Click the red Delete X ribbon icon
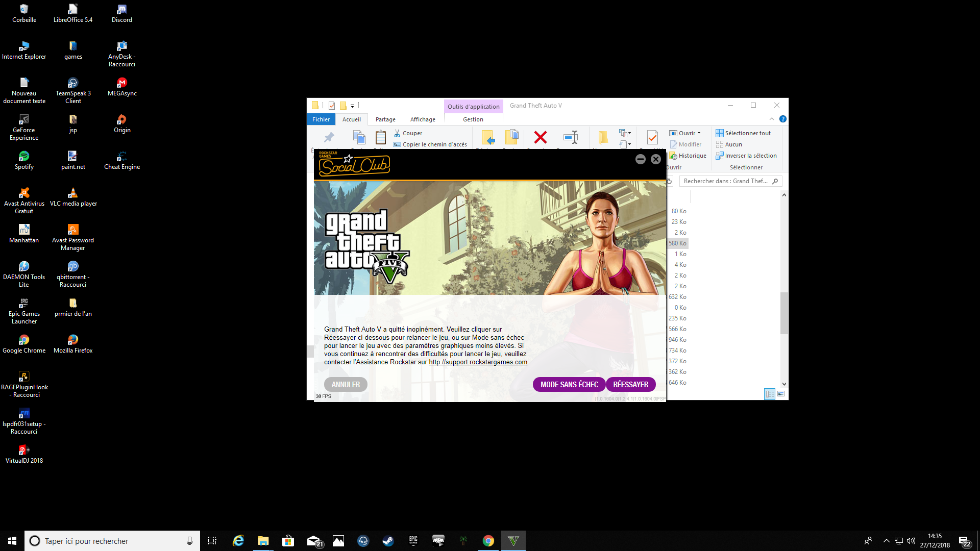 click(x=540, y=137)
